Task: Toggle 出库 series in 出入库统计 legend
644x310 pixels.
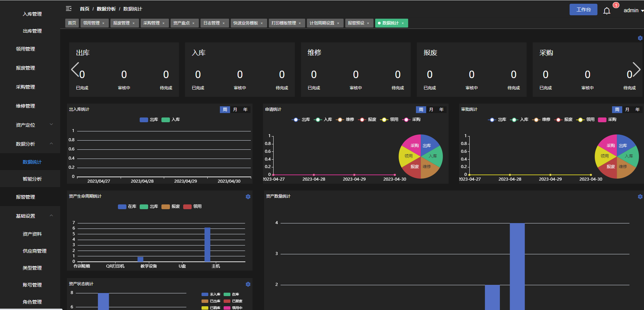Action: [x=149, y=120]
